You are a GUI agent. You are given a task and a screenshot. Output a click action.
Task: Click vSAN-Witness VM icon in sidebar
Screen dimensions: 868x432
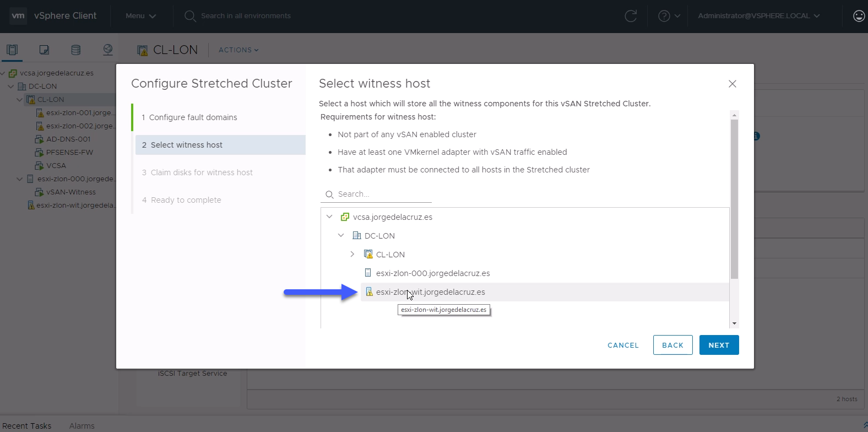click(x=39, y=192)
